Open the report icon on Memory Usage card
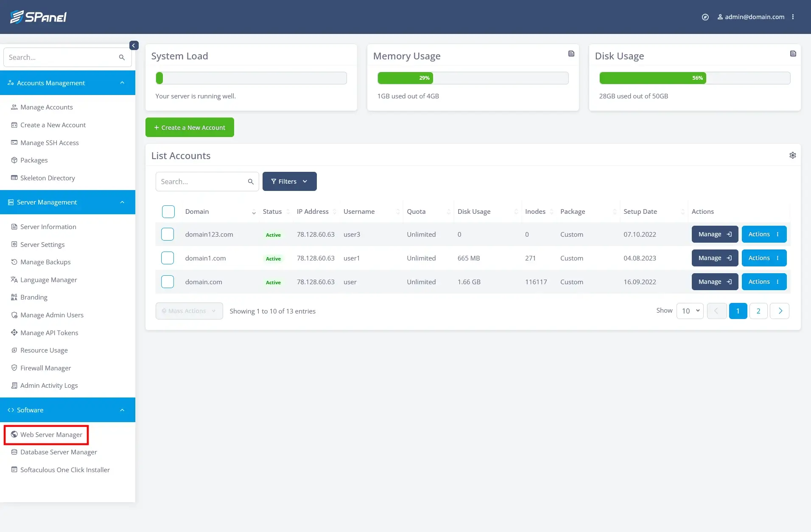This screenshot has height=532, width=811. pos(571,53)
